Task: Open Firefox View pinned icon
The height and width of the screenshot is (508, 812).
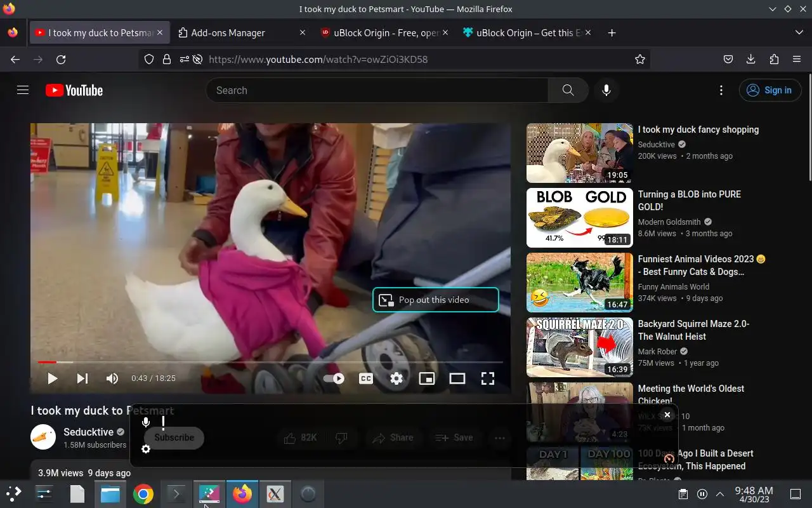Action: click(13, 33)
